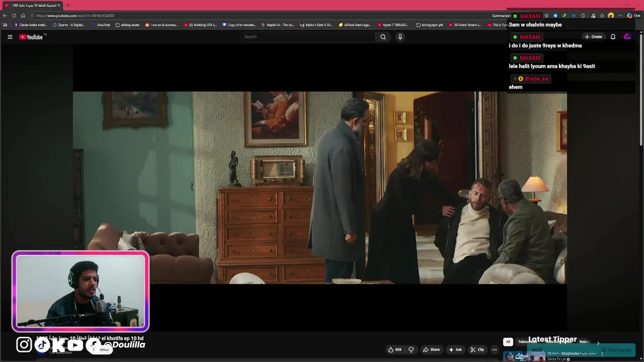Image resolution: width=644 pixels, height=362 pixels.
Task: Open options for the Ghaybouba suggested video
Action: coord(602,354)
